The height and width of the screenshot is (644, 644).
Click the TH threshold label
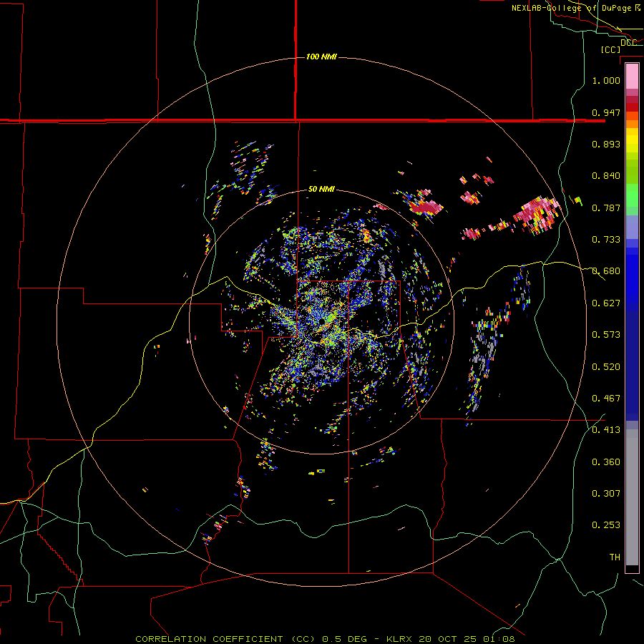[615, 557]
